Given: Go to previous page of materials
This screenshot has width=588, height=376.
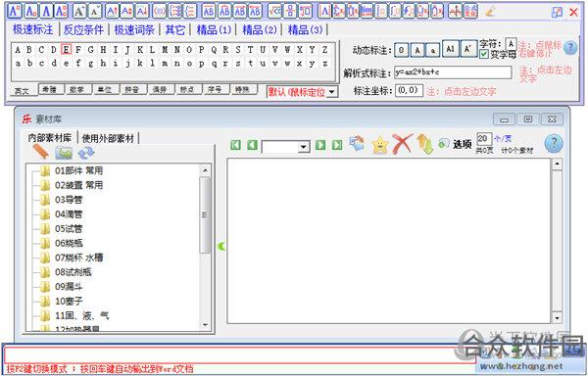Looking at the screenshot, I should [253, 145].
